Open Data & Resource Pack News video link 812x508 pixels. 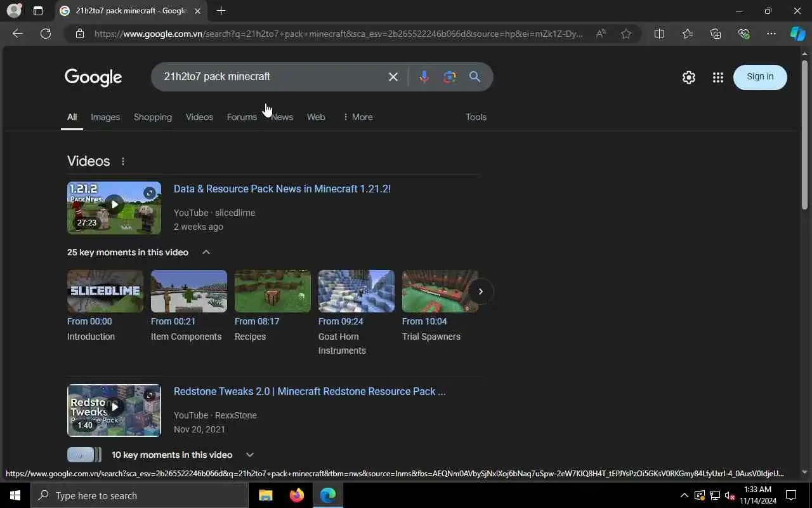click(282, 189)
